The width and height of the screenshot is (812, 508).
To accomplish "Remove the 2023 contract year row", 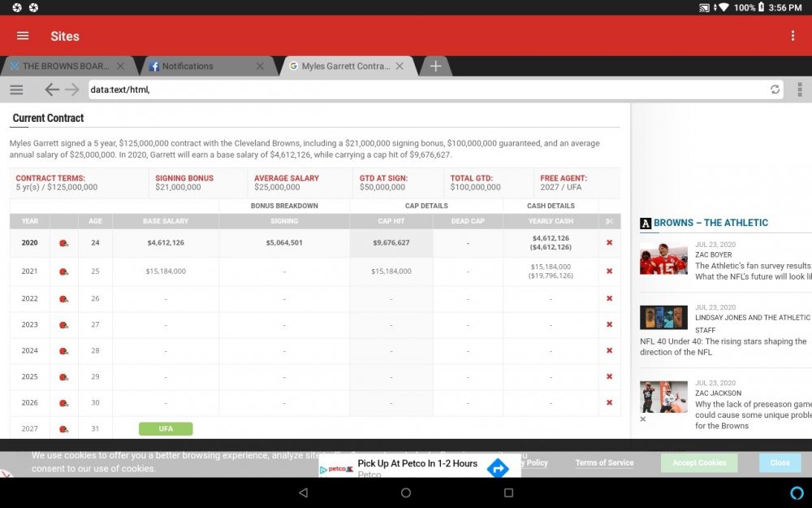I will point(609,324).
